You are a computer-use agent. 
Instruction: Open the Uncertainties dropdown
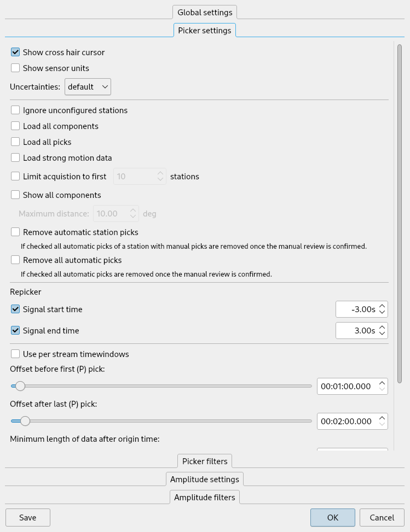[x=88, y=86]
